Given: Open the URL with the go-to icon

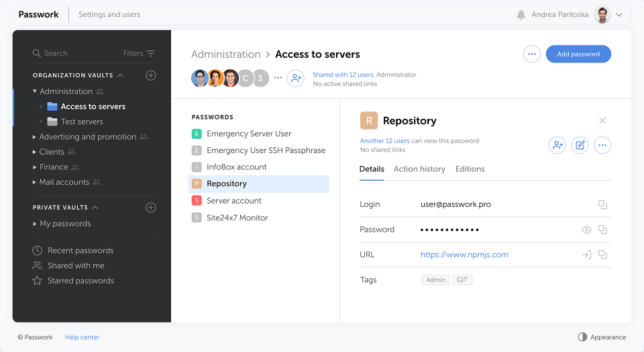Looking at the screenshot, I should point(586,255).
